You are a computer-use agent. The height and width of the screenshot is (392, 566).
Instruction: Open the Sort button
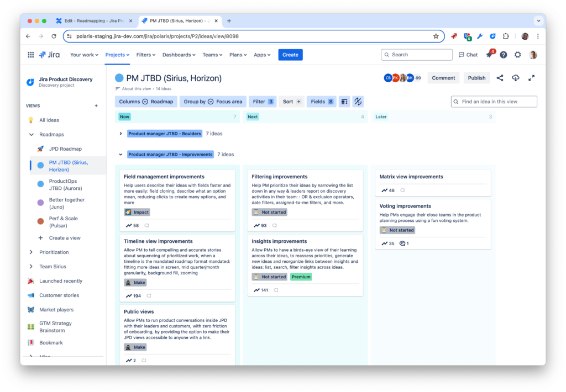pos(292,102)
